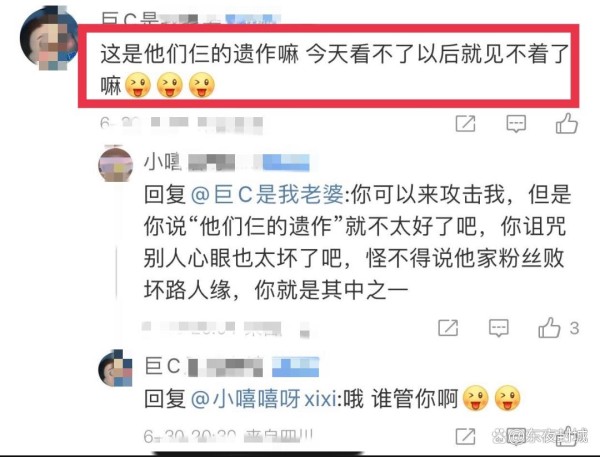Open replies via top comment's speech bubble icon

[x=516, y=124]
